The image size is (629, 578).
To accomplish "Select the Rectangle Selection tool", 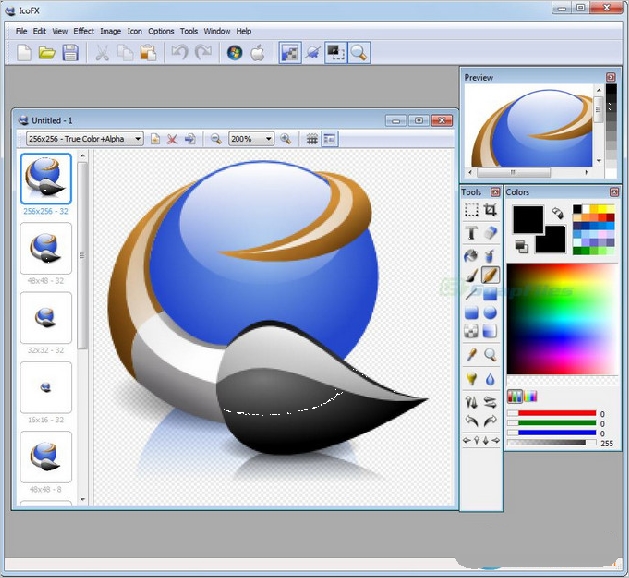I will click(471, 210).
